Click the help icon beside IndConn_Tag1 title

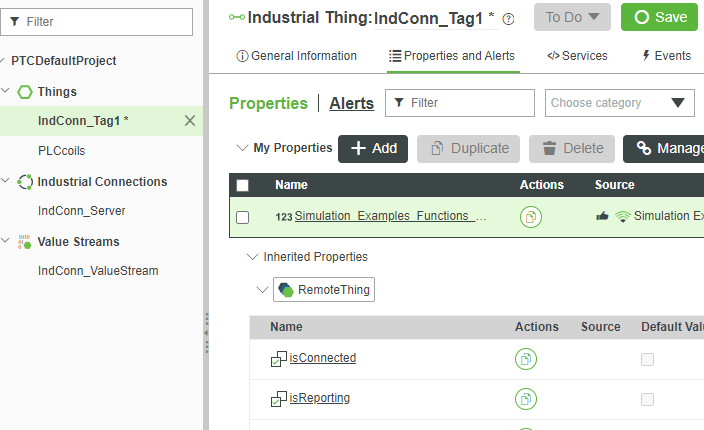[509, 18]
